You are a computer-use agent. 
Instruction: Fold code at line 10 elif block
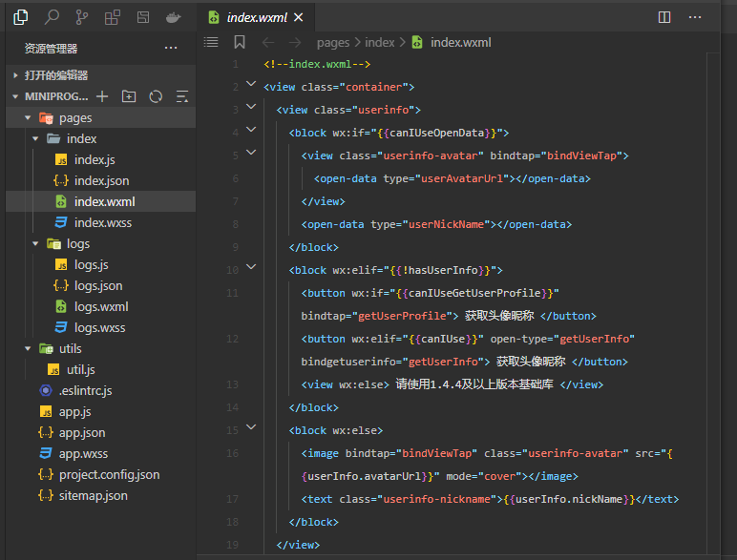251,267
